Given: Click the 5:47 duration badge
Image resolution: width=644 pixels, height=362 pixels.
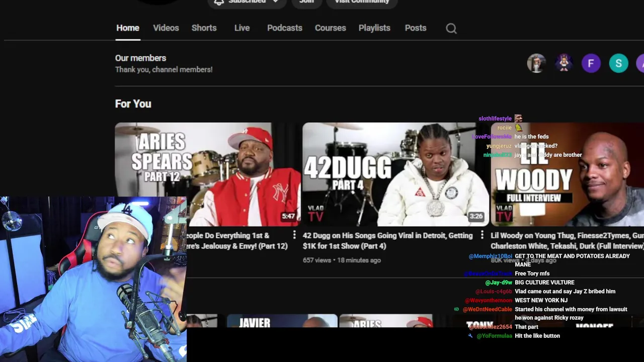Looking at the screenshot, I should [288, 216].
